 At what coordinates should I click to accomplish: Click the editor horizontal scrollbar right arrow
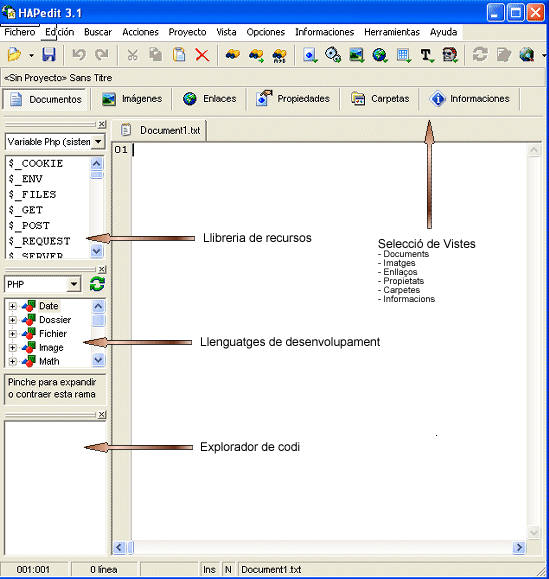(x=519, y=547)
